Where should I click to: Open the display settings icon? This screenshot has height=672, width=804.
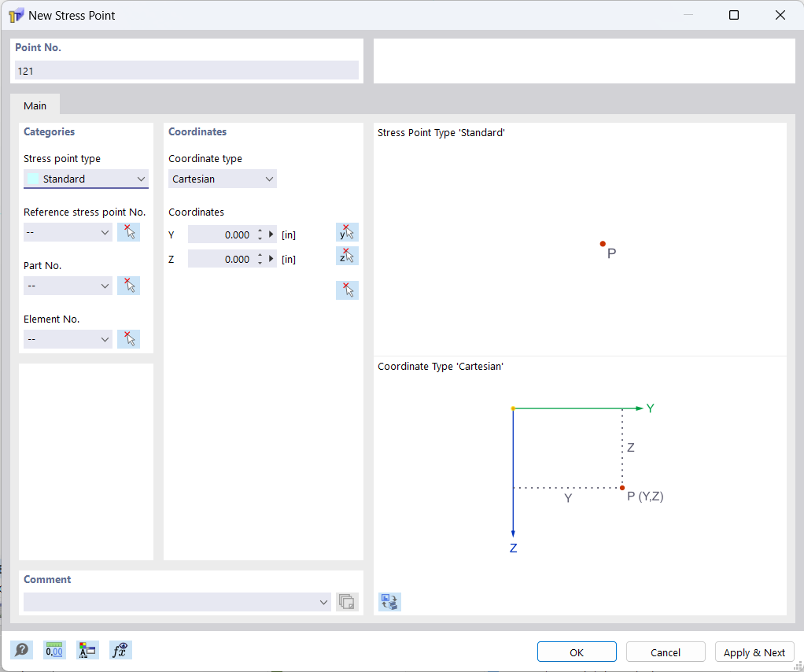pos(87,650)
